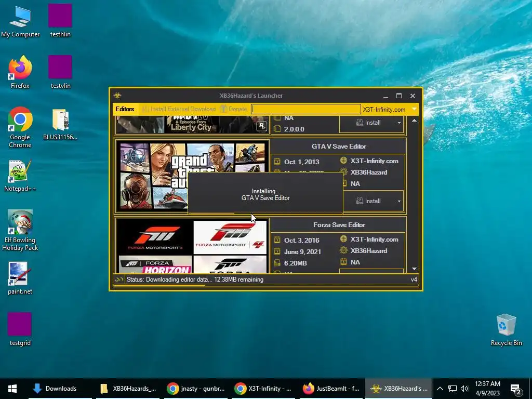Open the Windows Start menu
The width and height of the screenshot is (532, 399).
coord(12,389)
